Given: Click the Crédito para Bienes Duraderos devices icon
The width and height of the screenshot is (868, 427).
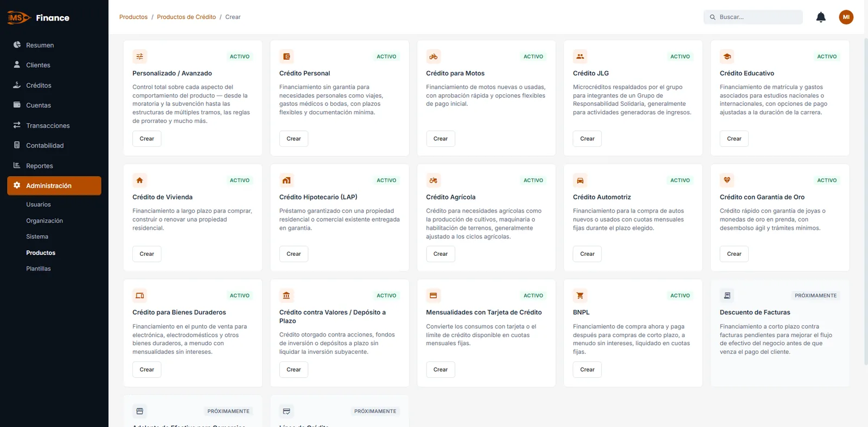Looking at the screenshot, I should coord(139,296).
